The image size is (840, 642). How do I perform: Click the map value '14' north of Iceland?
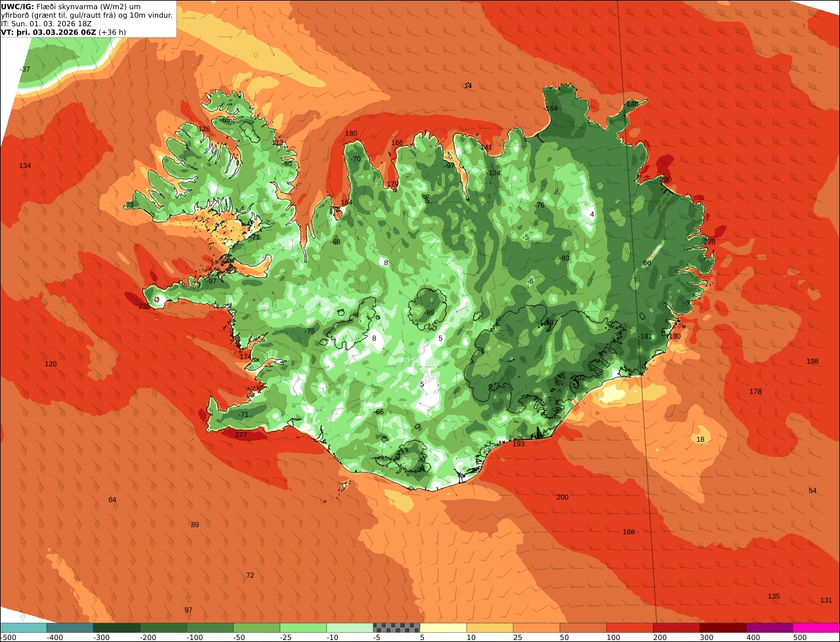[468, 85]
